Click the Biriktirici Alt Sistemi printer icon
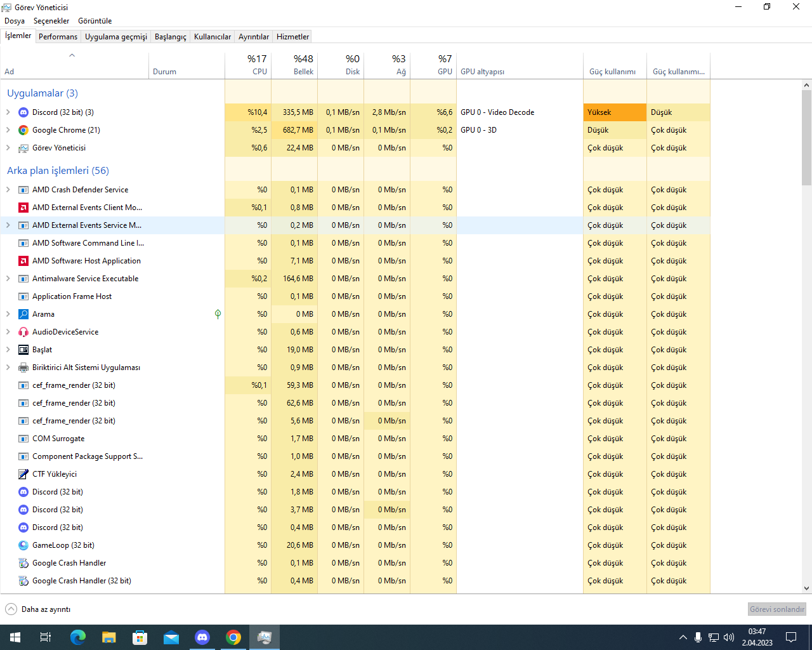 23,368
